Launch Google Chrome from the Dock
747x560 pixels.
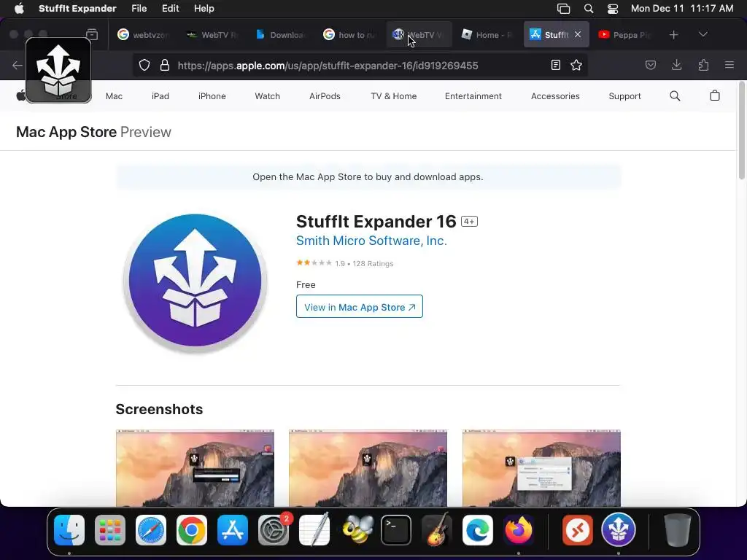pyautogui.click(x=192, y=530)
